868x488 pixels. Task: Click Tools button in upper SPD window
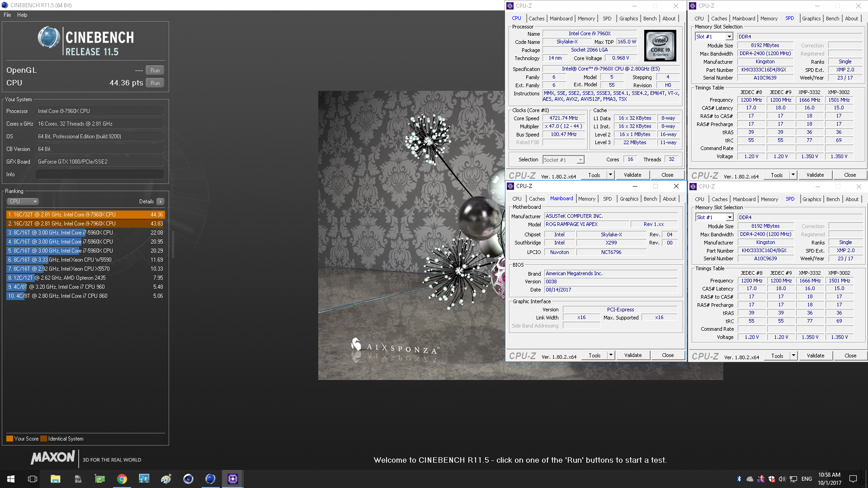(777, 175)
